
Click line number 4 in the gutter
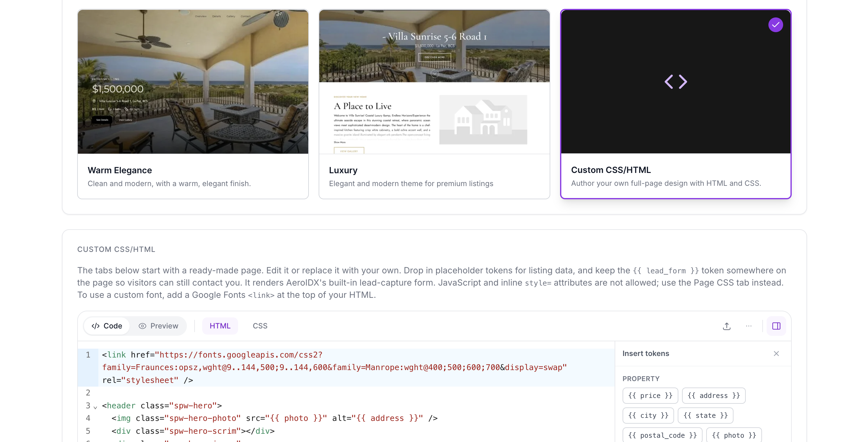point(88,418)
